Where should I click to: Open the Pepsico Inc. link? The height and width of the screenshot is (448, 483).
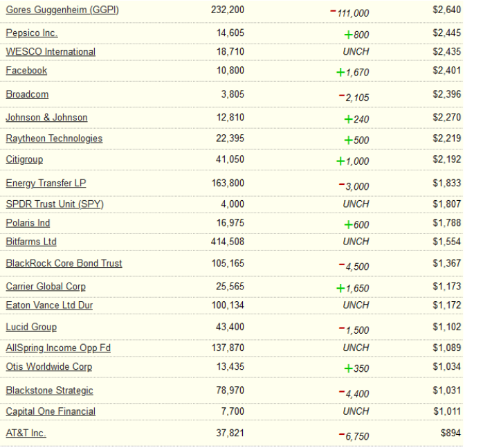pyautogui.click(x=32, y=33)
